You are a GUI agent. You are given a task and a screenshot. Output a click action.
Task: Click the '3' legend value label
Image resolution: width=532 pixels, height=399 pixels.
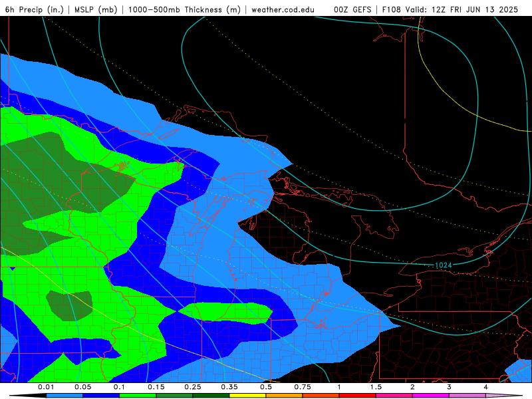click(x=449, y=387)
